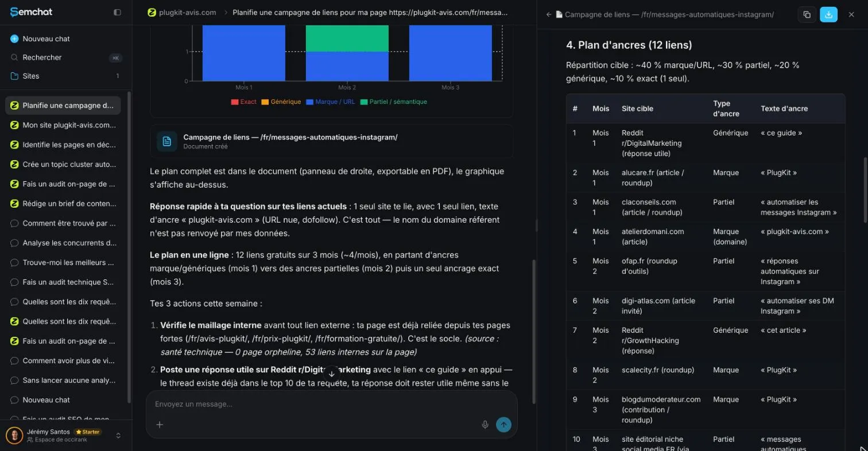
Task: Click the microphone icon in message box
Action: [x=485, y=425]
